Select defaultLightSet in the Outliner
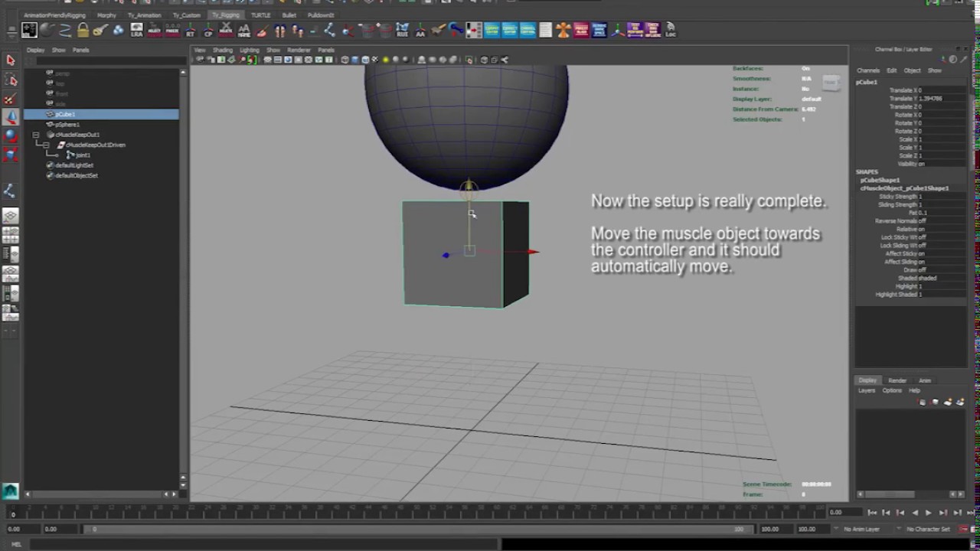This screenshot has height=551, width=980. 74,165
